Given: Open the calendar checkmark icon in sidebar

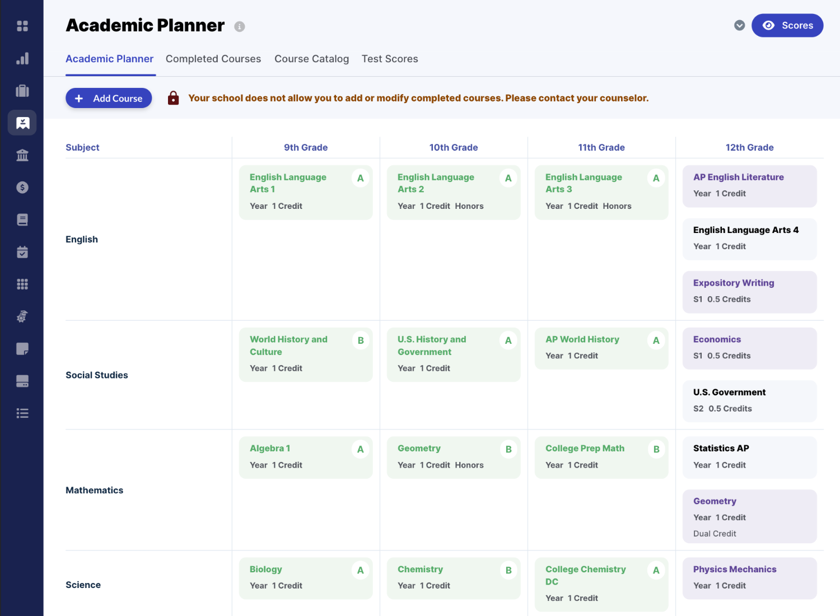Looking at the screenshot, I should point(22,251).
